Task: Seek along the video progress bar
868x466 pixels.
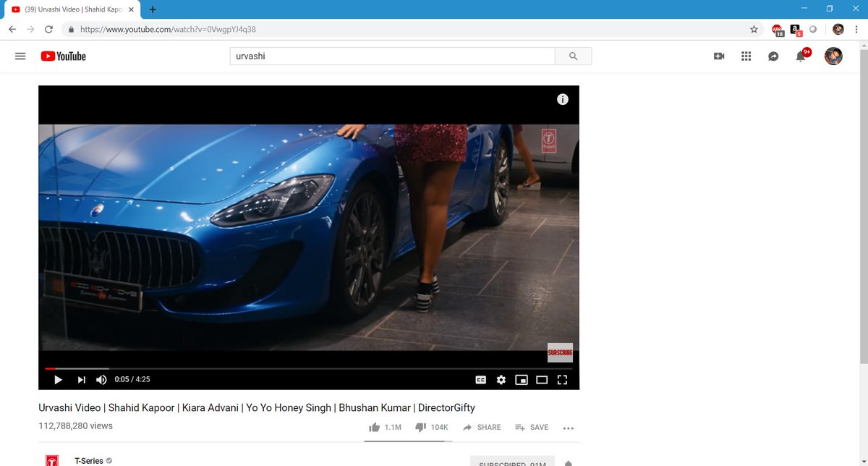Action: (x=309, y=368)
